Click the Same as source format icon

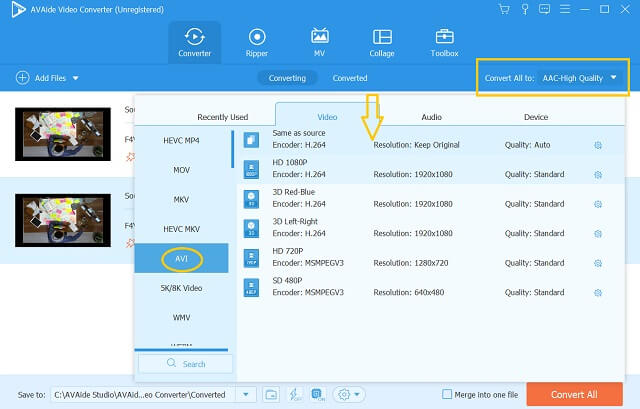tap(251, 140)
